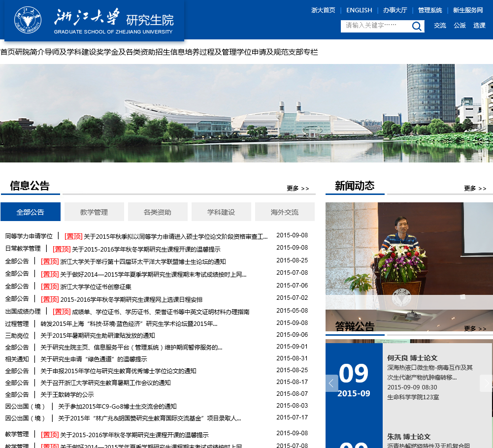The image size is (493, 448).
Task: Click the 生命科学学院123室 location text
Action: 413,397
